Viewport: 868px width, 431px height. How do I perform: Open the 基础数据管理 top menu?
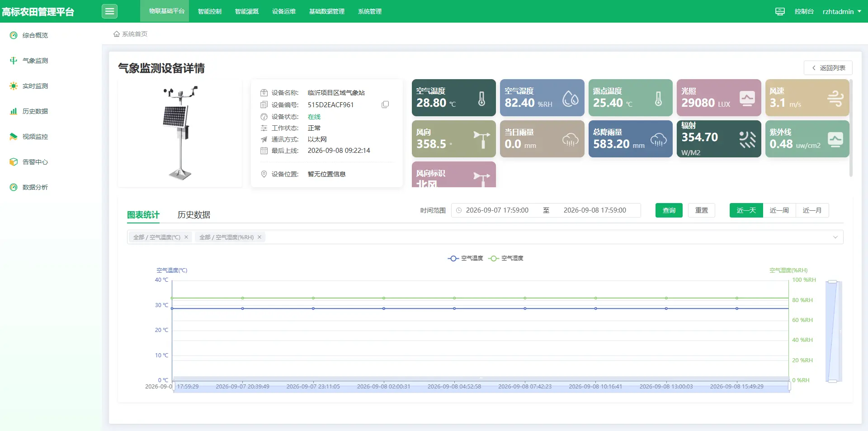pyautogui.click(x=327, y=11)
